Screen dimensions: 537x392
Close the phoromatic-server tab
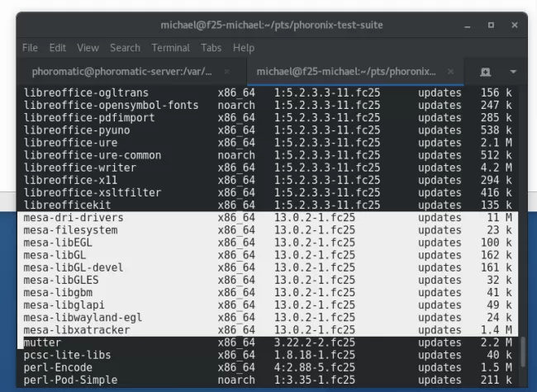pyautogui.click(x=226, y=72)
